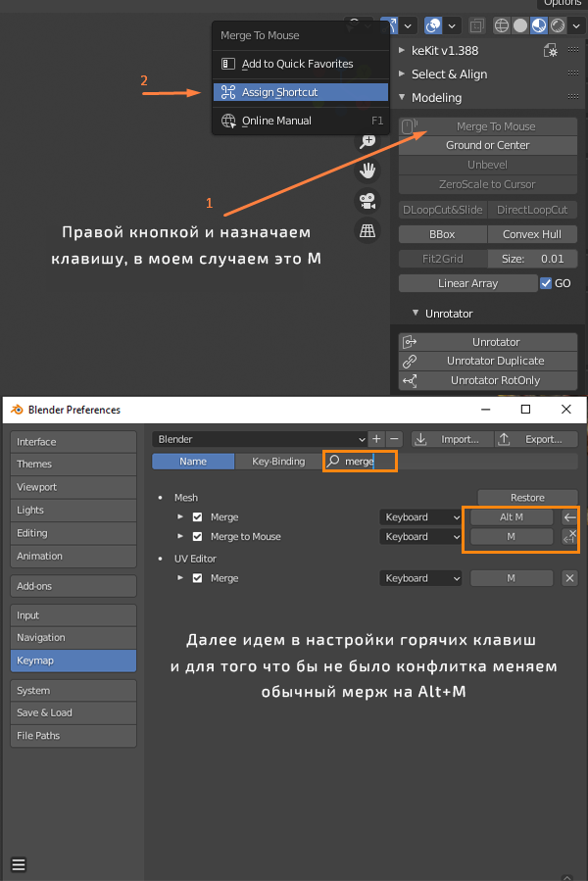The image size is (588, 881).
Task: Click the Unrotator RotOnly icon
Action: pyautogui.click(x=410, y=380)
